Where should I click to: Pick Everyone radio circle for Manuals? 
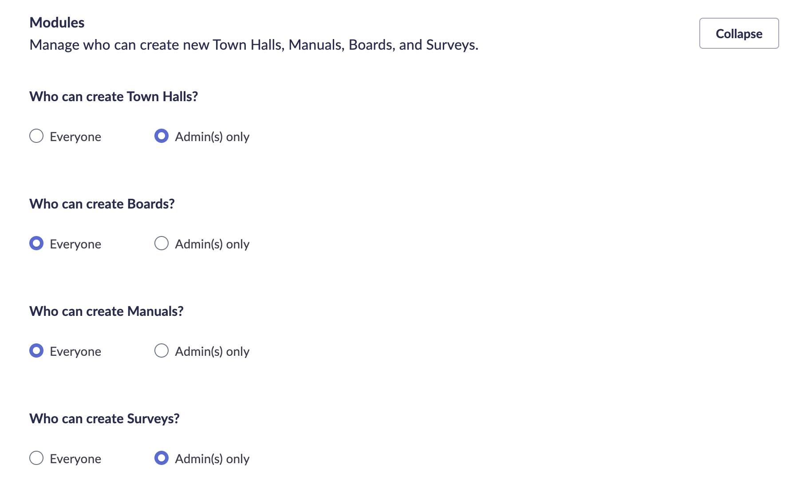36,350
